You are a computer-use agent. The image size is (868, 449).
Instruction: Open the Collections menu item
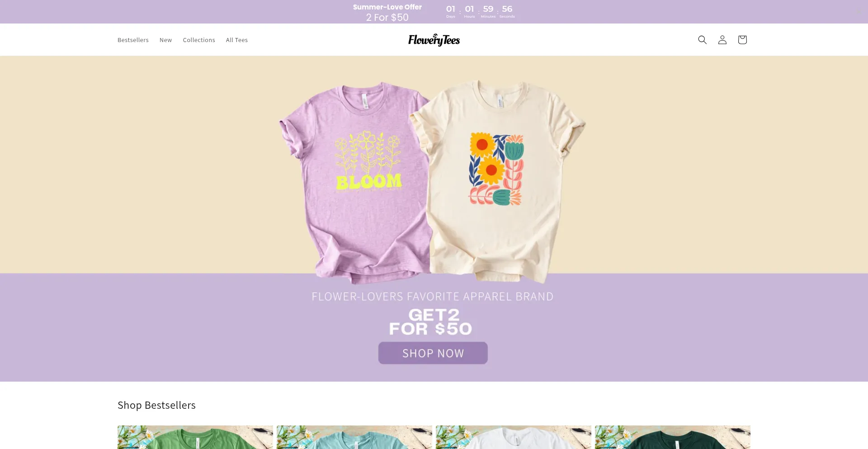pyautogui.click(x=199, y=40)
